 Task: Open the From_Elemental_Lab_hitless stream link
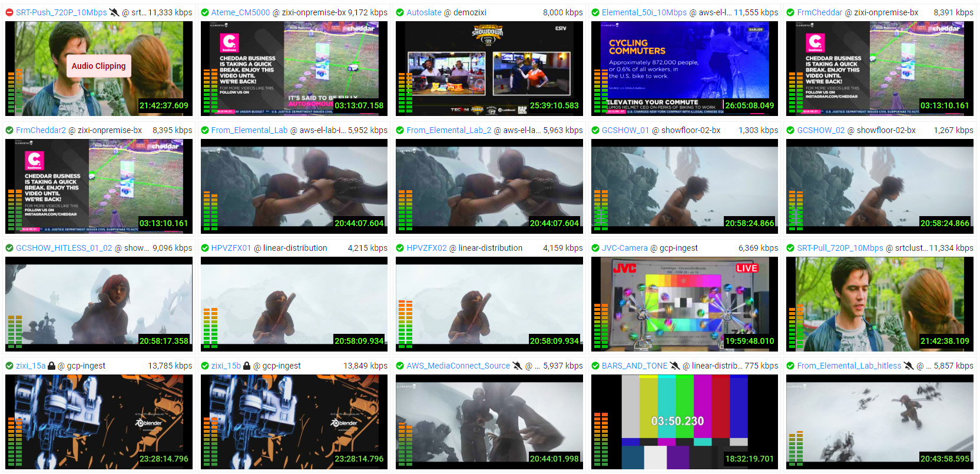[x=849, y=366]
